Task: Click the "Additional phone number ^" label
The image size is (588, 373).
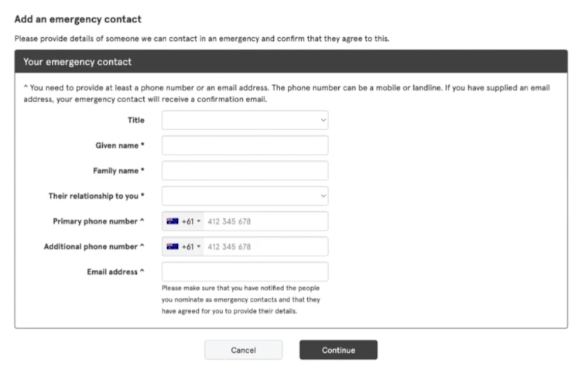Action: [x=94, y=247]
